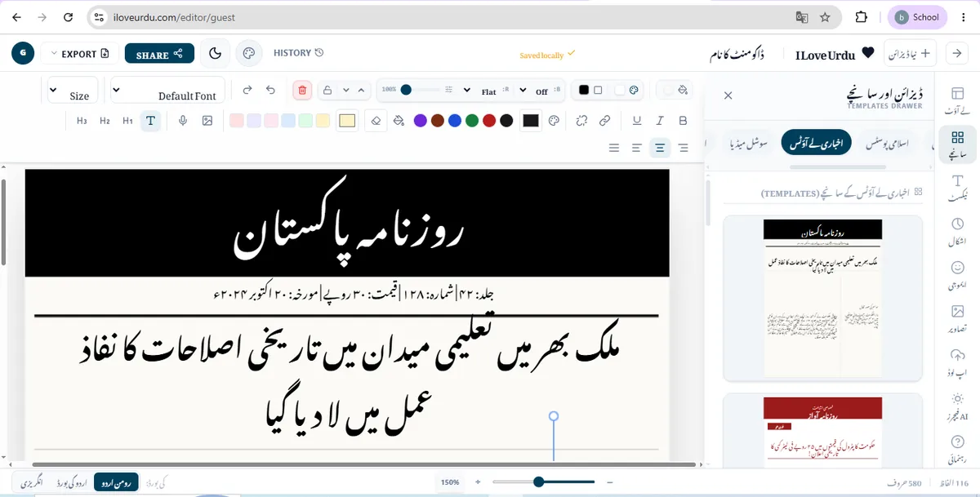
Task: Click the fill bucket icon at toolbar end
Action: tap(684, 91)
